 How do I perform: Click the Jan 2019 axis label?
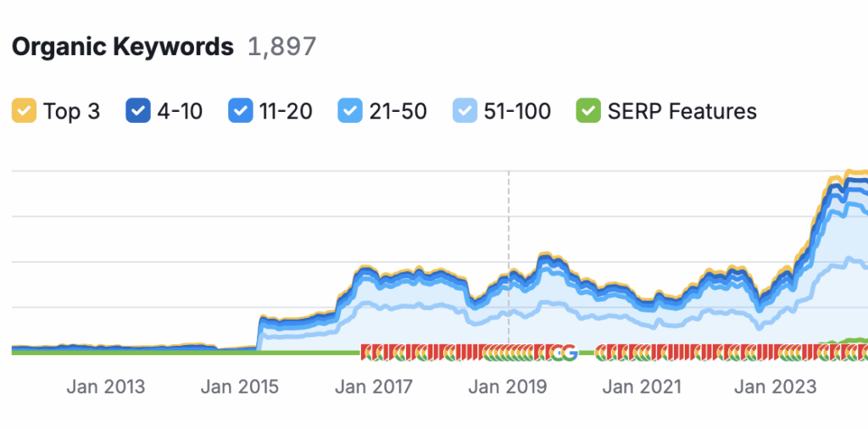pyautogui.click(x=508, y=387)
